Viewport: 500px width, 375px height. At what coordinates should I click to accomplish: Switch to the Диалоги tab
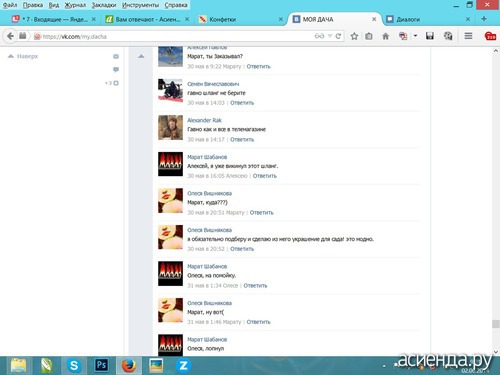click(x=408, y=19)
